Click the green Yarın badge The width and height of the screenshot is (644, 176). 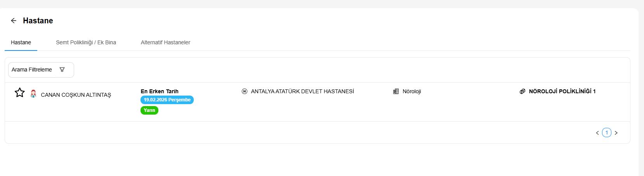coord(149,110)
